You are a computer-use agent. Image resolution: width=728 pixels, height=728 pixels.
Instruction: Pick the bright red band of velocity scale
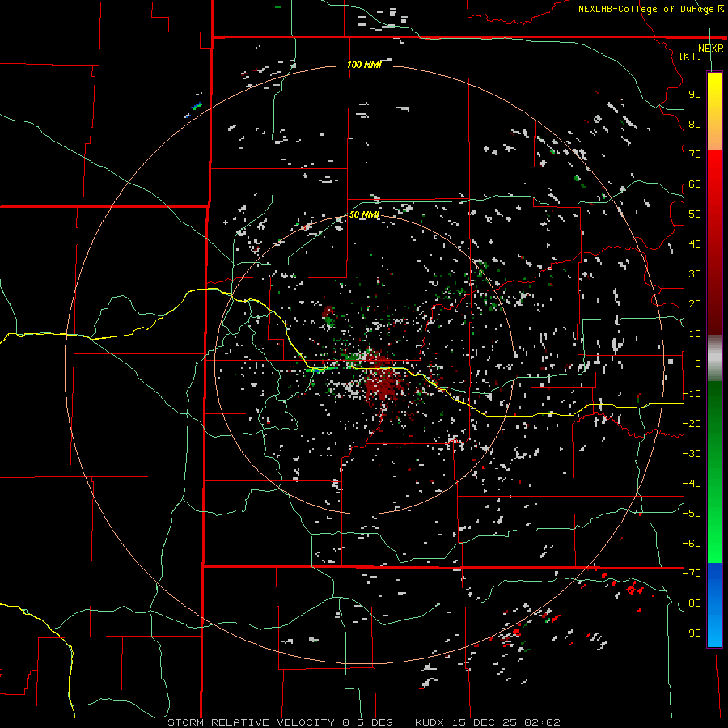coord(714,170)
